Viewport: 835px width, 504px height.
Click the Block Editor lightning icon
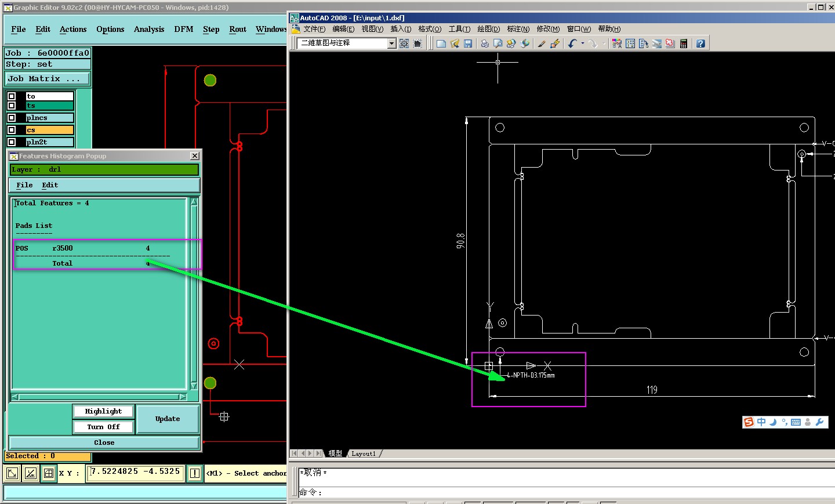555,43
